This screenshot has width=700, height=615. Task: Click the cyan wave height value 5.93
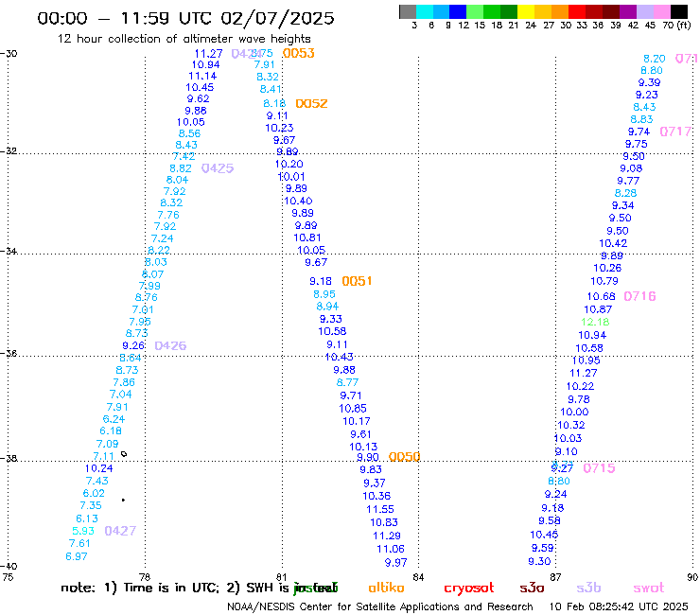coord(83,531)
